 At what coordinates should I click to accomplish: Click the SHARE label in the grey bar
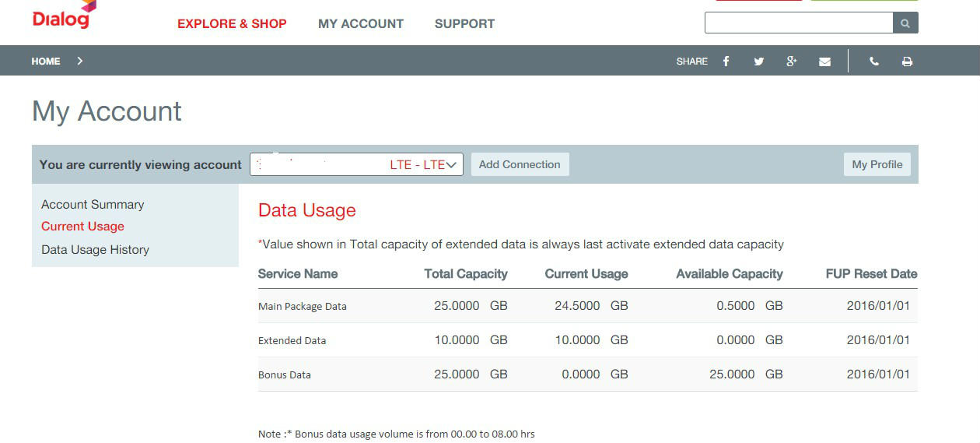point(692,62)
